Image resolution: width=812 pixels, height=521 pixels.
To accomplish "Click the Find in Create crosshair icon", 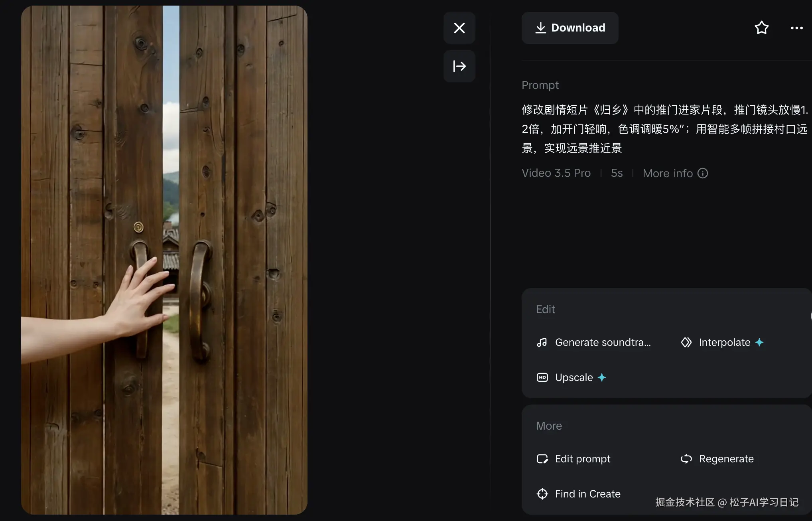I will click(542, 494).
